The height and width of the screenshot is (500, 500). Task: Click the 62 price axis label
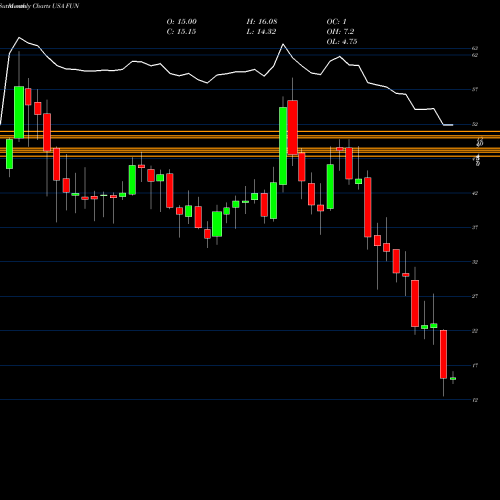[475, 55]
